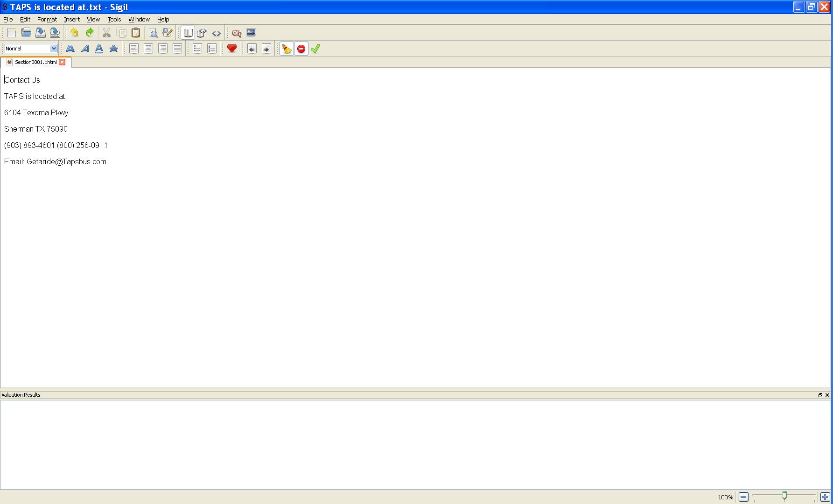The width and height of the screenshot is (833, 504).
Task: Click the red heart Donate icon
Action: click(232, 49)
